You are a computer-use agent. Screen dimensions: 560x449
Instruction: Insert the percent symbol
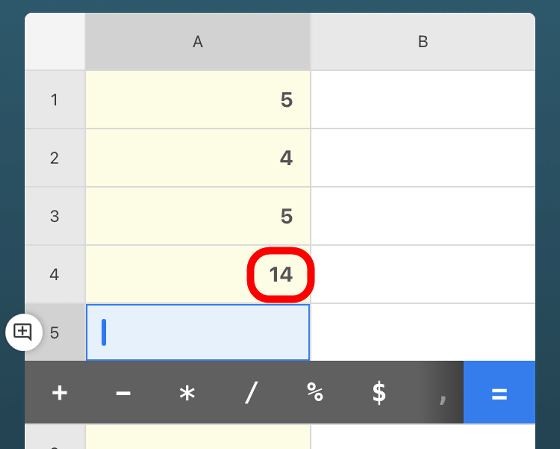point(315,393)
